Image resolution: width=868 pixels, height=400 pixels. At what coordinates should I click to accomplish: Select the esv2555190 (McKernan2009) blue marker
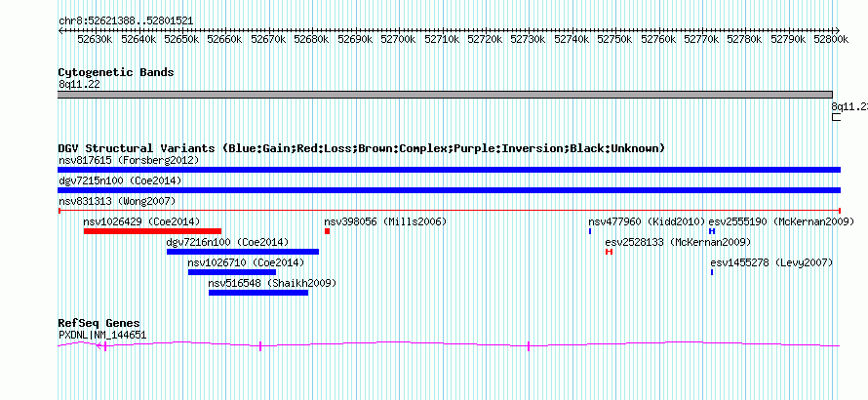coord(712,231)
